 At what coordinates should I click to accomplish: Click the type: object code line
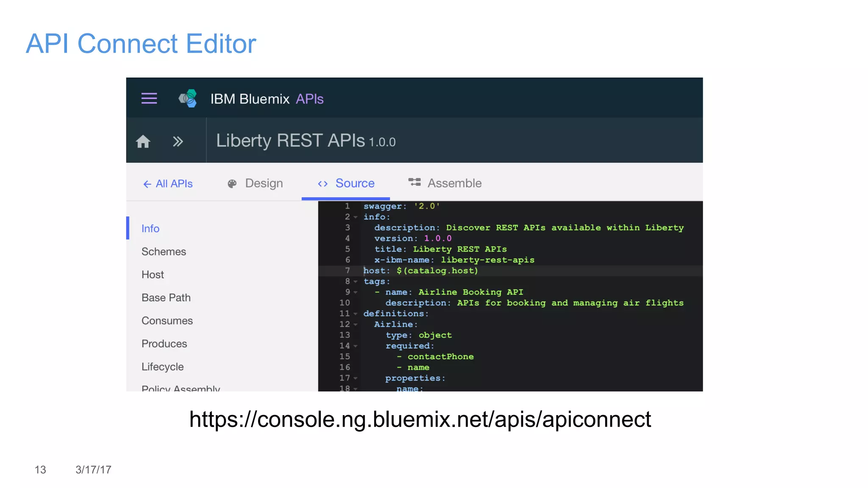[x=419, y=335]
